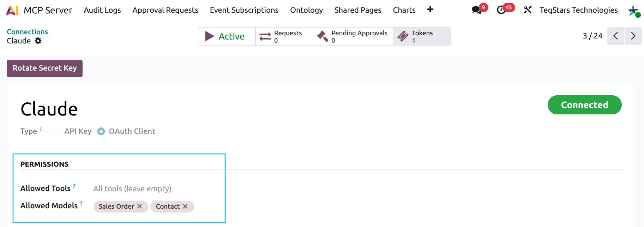
Task: Go to the next record arrow
Action: point(633,36)
